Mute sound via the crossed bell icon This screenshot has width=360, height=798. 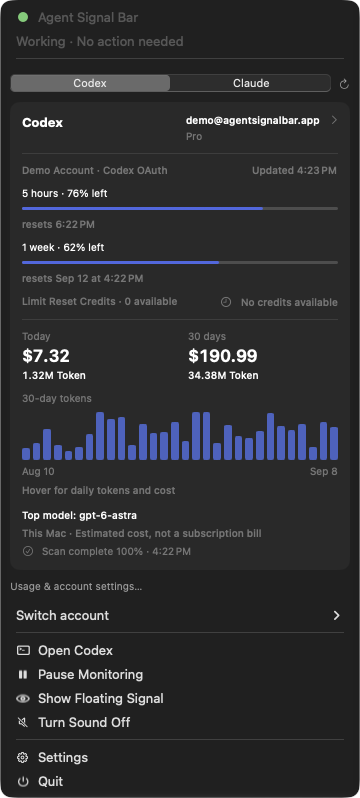[23, 722]
